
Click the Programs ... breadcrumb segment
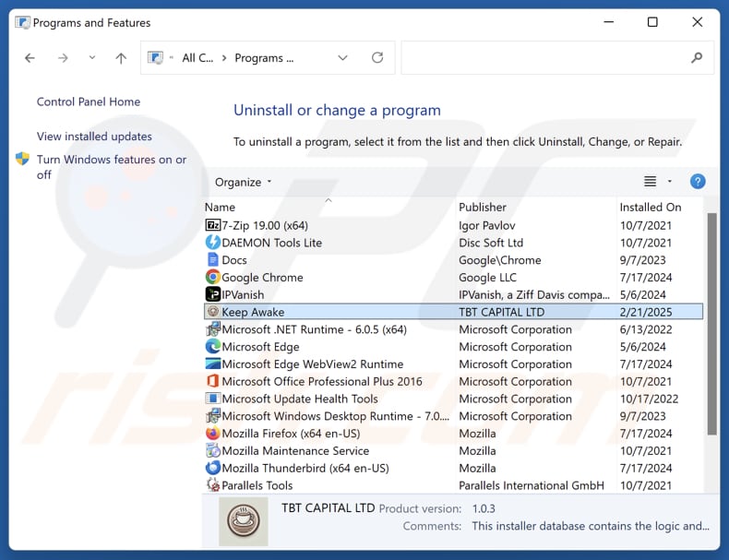click(264, 58)
